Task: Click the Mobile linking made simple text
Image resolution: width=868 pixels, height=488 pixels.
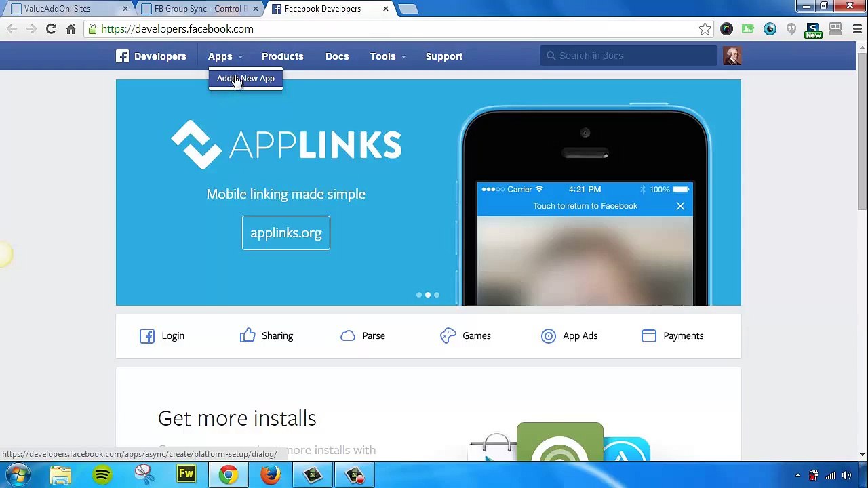Action: tap(286, 194)
